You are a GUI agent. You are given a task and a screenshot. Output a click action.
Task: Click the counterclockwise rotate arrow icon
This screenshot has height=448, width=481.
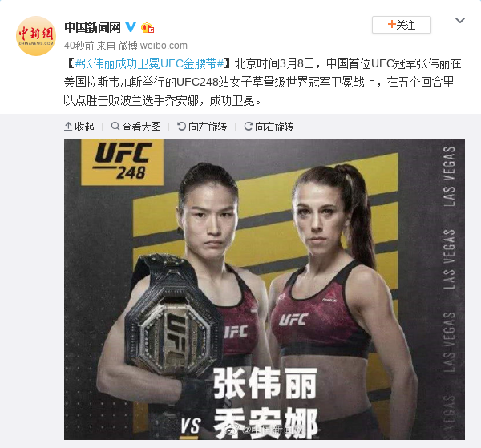tap(182, 127)
